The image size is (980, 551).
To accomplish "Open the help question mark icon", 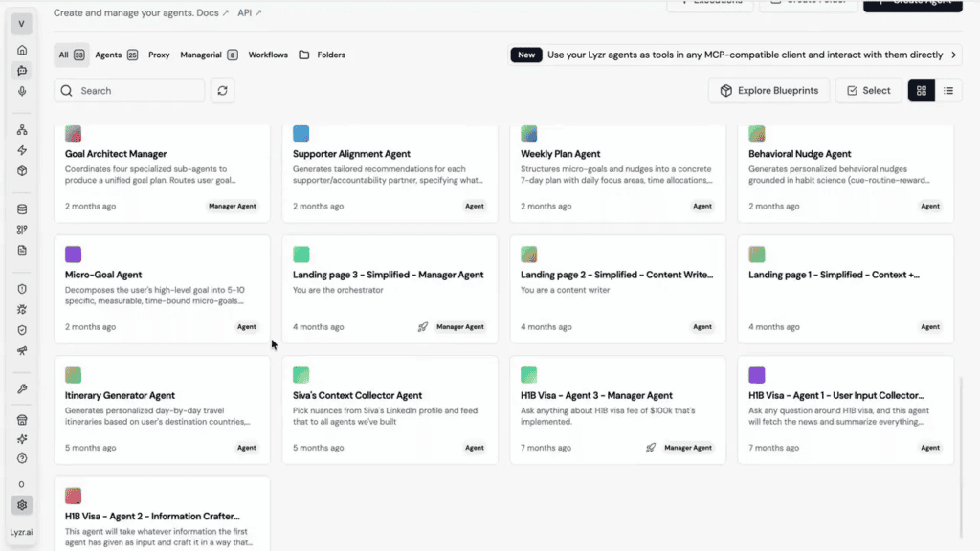I will coord(22,458).
